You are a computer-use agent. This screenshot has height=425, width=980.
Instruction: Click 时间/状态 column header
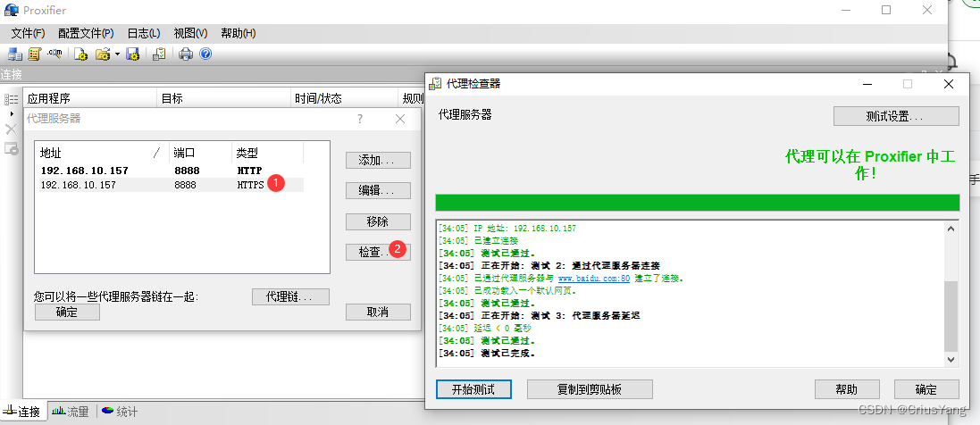pyautogui.click(x=343, y=99)
